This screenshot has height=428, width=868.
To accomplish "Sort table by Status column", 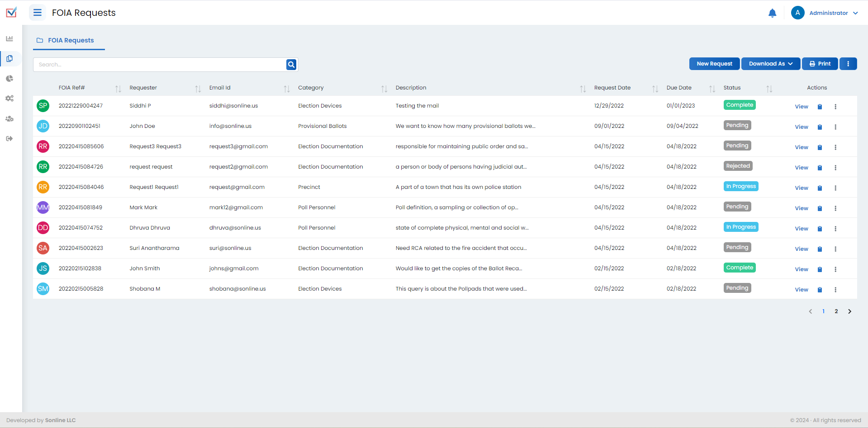I will [769, 89].
